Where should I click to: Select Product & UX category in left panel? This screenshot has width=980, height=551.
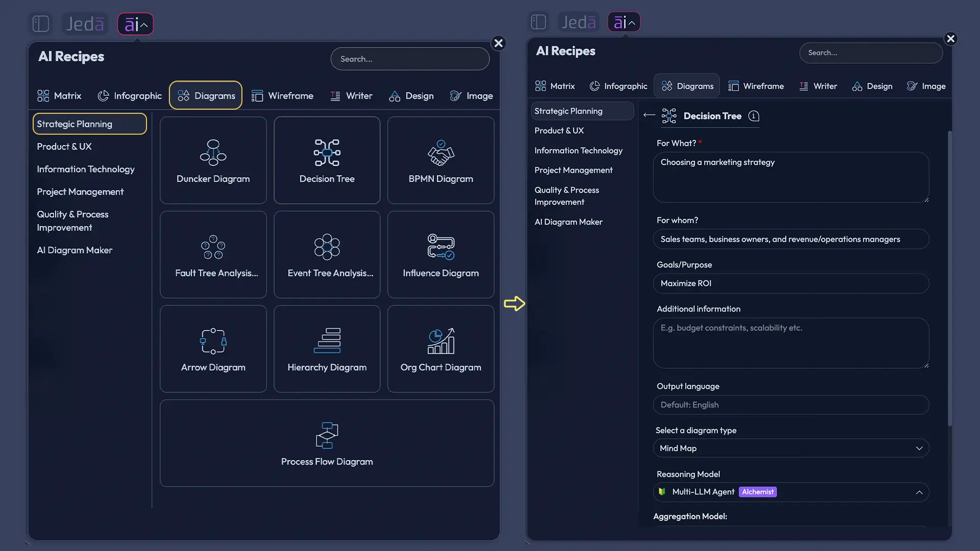64,146
